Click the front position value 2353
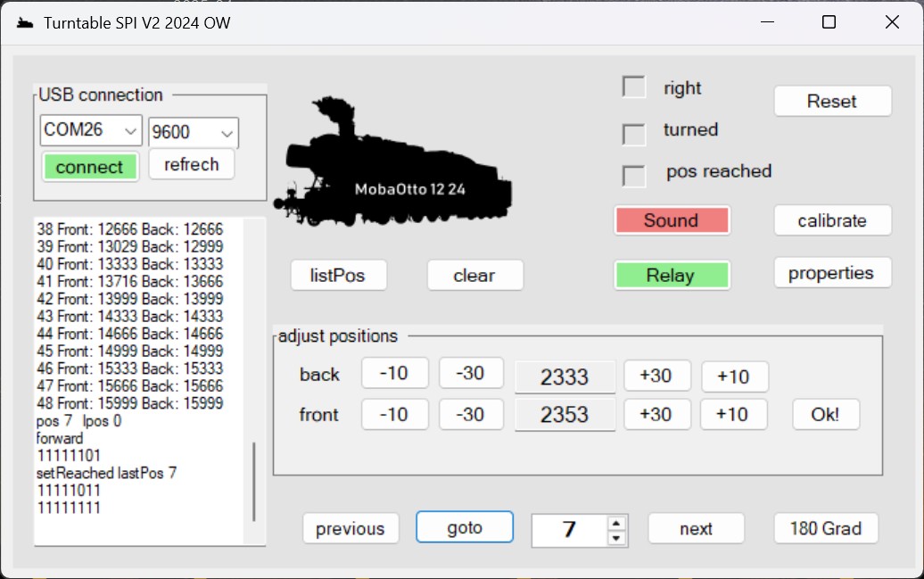This screenshot has height=579, width=924. 565,415
